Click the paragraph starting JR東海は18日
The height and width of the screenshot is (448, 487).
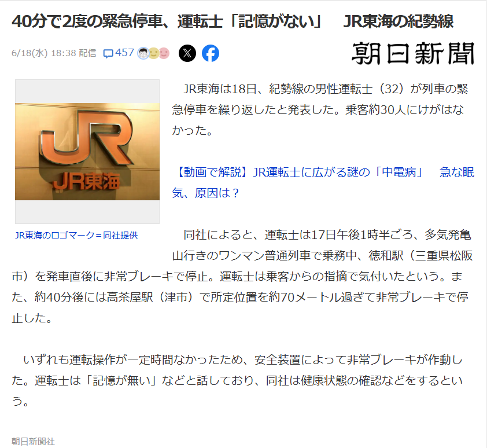[x=320, y=109]
